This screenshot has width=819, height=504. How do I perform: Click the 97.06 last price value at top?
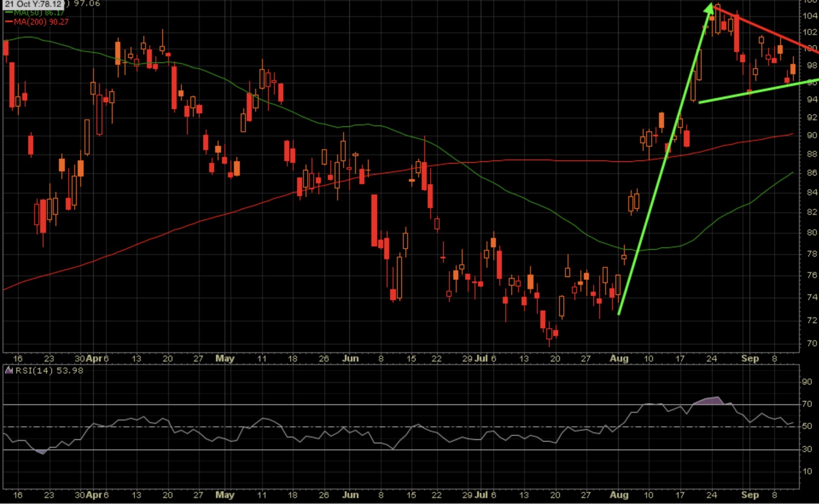coord(87,4)
